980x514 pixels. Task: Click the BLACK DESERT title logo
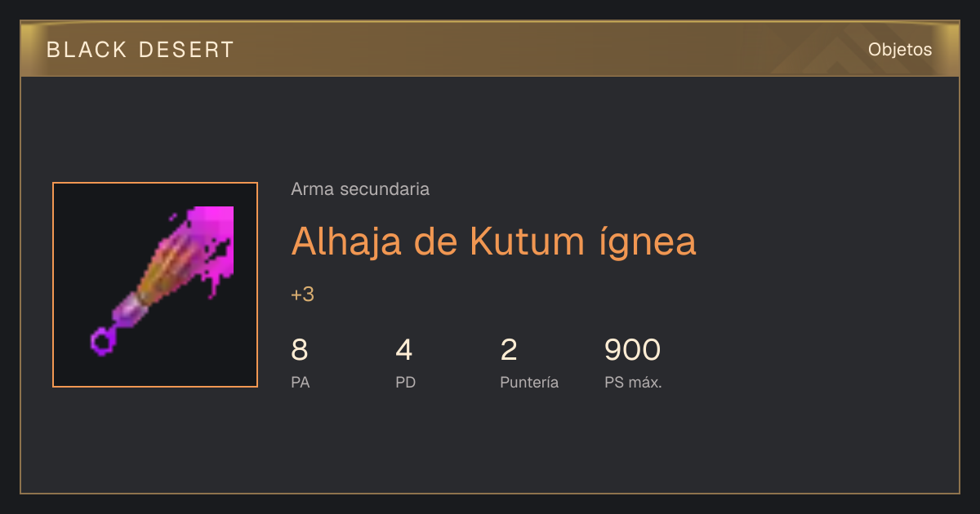(x=140, y=50)
